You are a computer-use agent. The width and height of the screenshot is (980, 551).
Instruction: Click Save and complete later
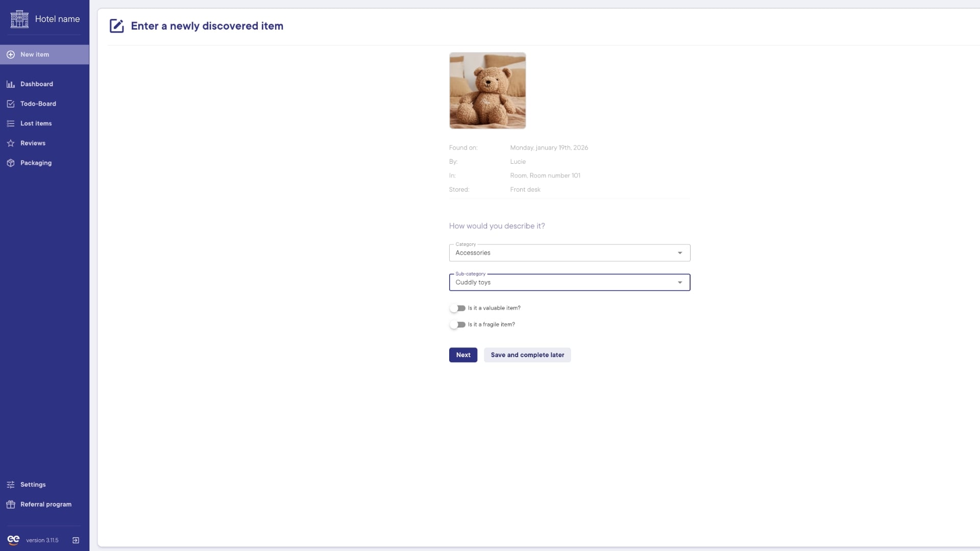[x=527, y=355]
